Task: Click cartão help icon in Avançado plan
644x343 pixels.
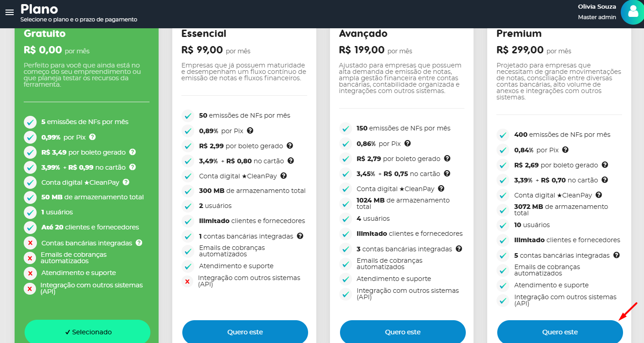Action: coord(447,173)
